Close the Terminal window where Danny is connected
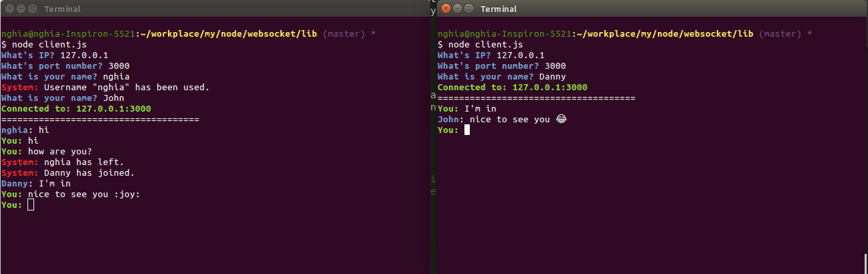 point(445,9)
